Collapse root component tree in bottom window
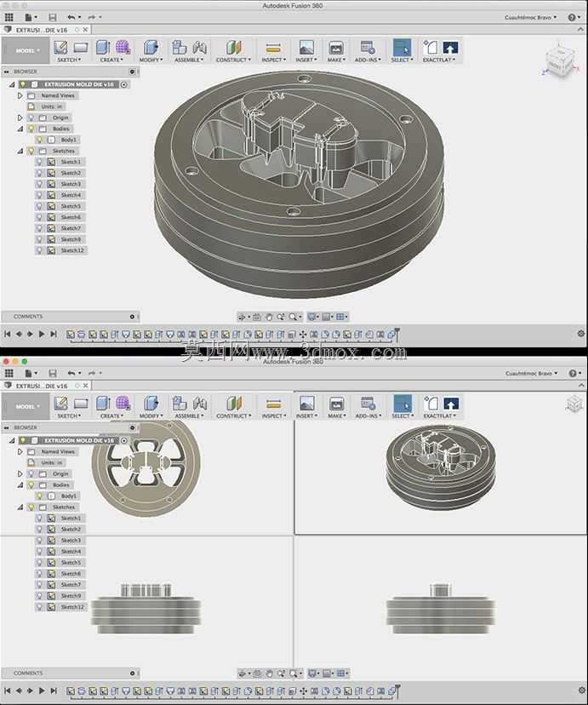This screenshot has height=705, width=588. coord(12,441)
